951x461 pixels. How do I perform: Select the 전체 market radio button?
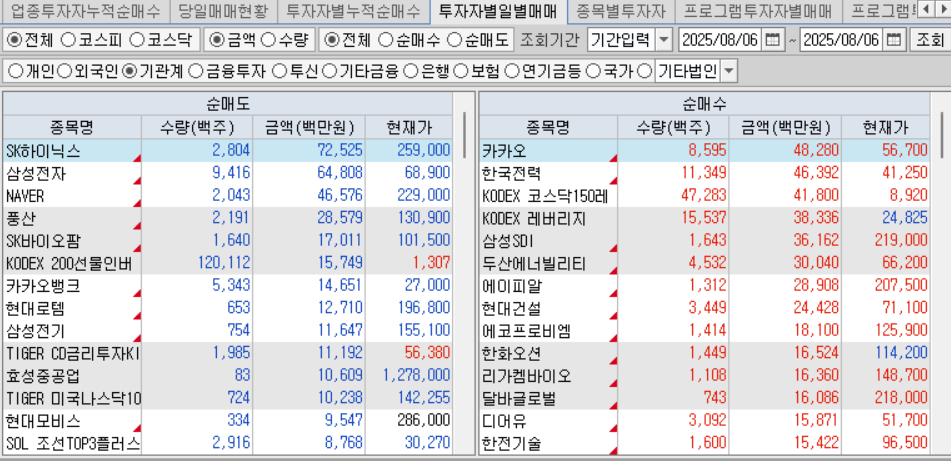click(13, 41)
